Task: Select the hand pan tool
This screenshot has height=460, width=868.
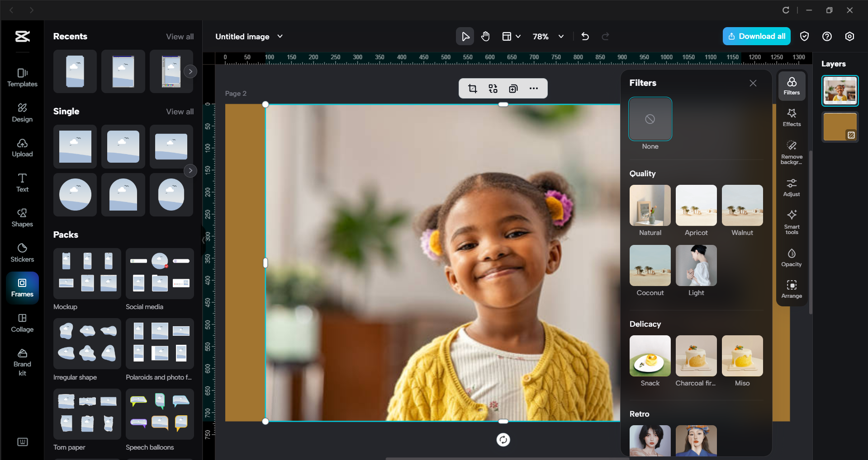Action: point(485,36)
